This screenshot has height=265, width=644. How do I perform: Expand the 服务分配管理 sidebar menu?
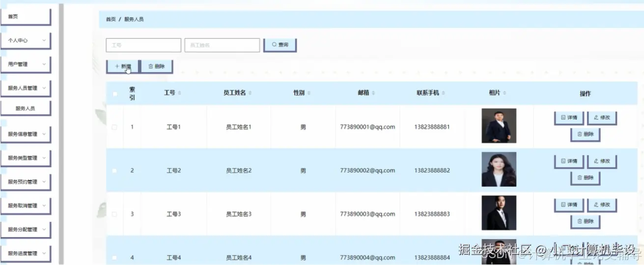26,230
